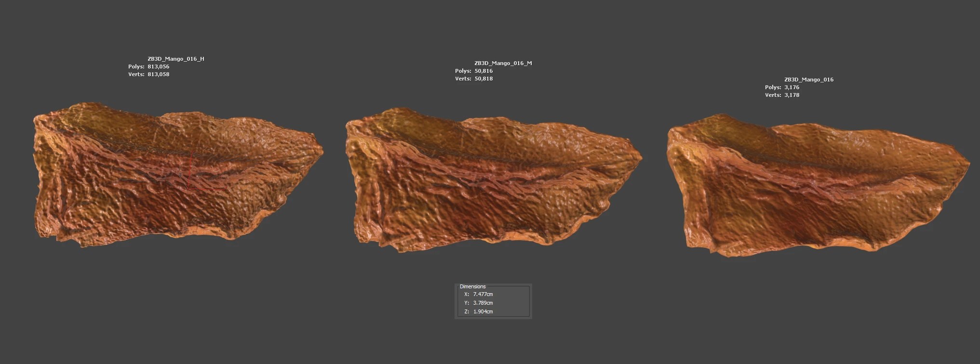Click the Polys count 50,816
This screenshot has width=980, height=364.
coord(483,71)
